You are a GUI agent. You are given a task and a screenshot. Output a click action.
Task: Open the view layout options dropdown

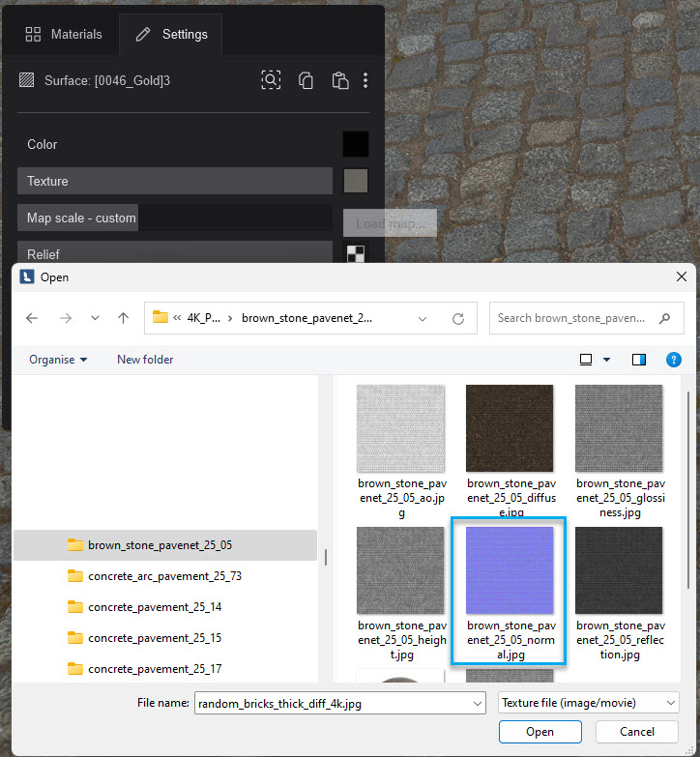point(607,360)
